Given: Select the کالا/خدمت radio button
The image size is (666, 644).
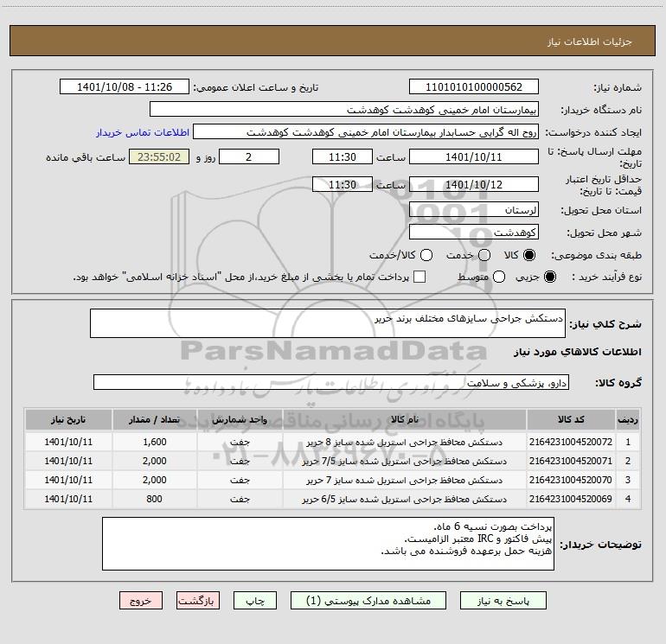Looking at the screenshot, I should pos(426,255).
